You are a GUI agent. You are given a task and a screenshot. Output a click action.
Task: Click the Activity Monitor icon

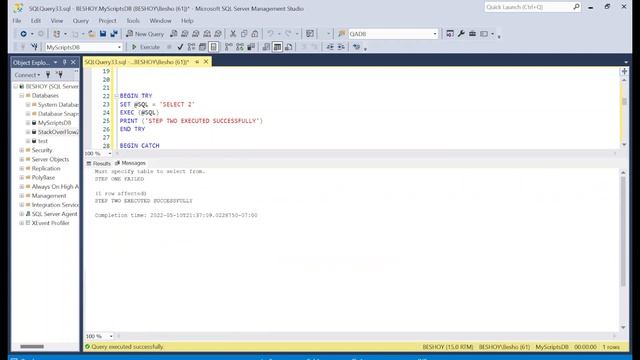[310, 34]
